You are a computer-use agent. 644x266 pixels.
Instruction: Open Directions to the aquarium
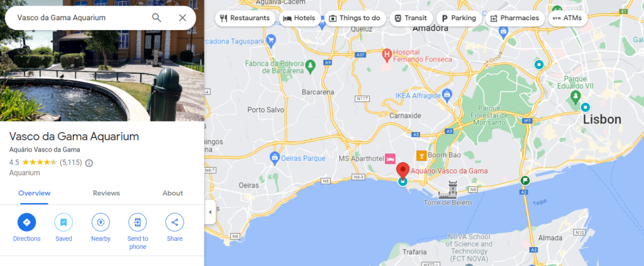point(26,222)
